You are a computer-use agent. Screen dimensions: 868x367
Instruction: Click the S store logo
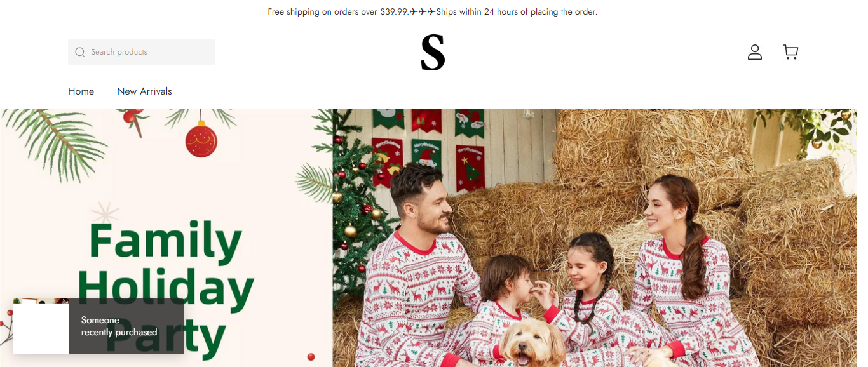click(433, 53)
